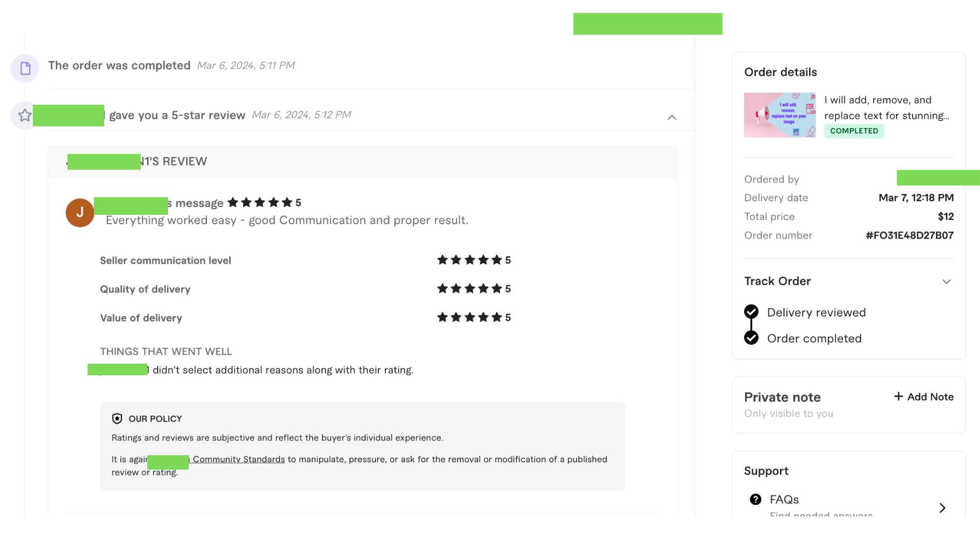The height and width of the screenshot is (551, 980).
Task: Click the Our Policy shield icon
Action: (x=117, y=419)
